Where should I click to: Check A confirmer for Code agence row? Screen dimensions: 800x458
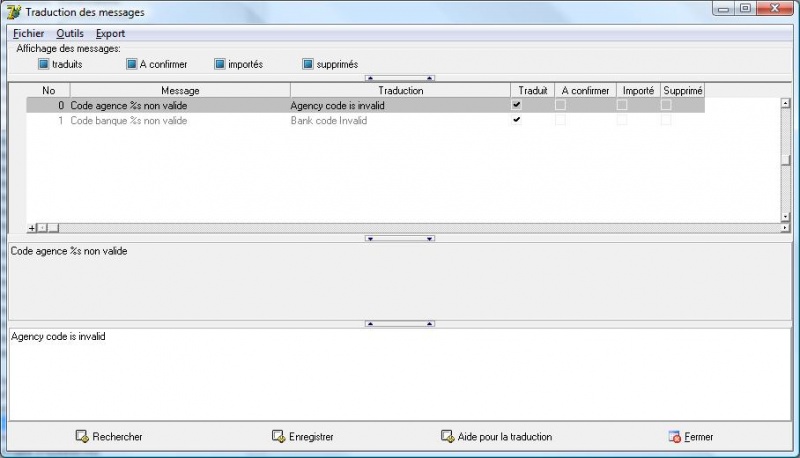(x=560, y=105)
